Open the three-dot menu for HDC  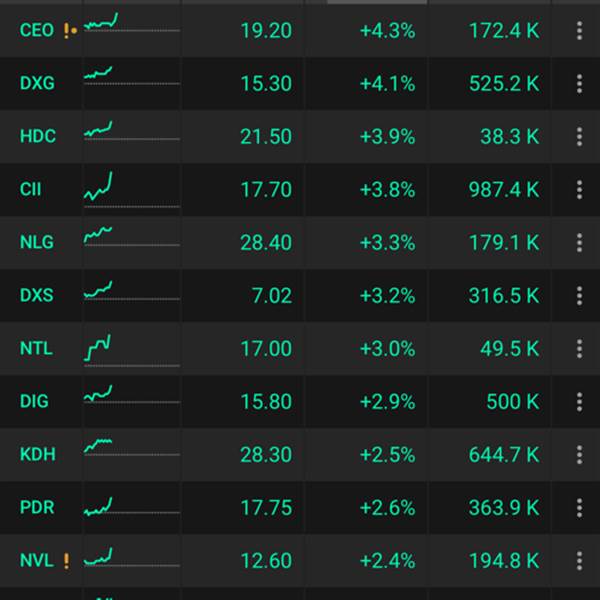pyautogui.click(x=579, y=137)
